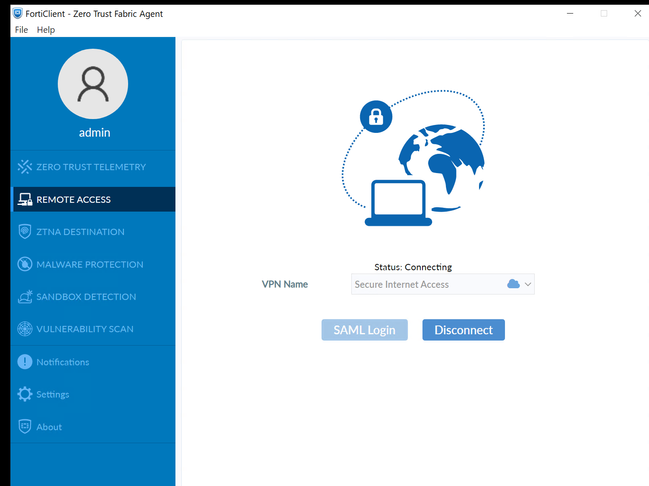Image resolution: width=649 pixels, height=486 pixels.
Task: Switch to the MALWARE PROTECTION tab
Action: (93, 264)
